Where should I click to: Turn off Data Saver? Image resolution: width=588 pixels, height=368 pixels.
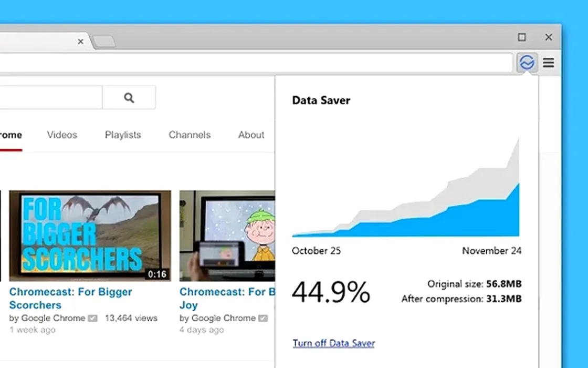tap(334, 343)
